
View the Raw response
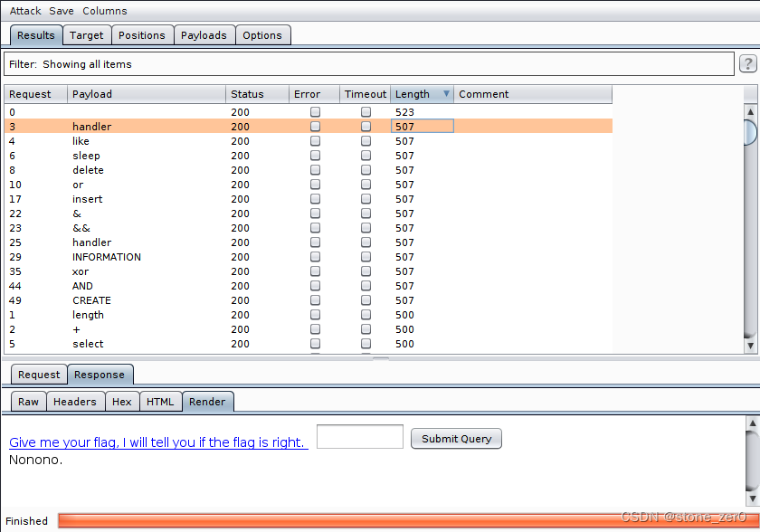[27, 401]
